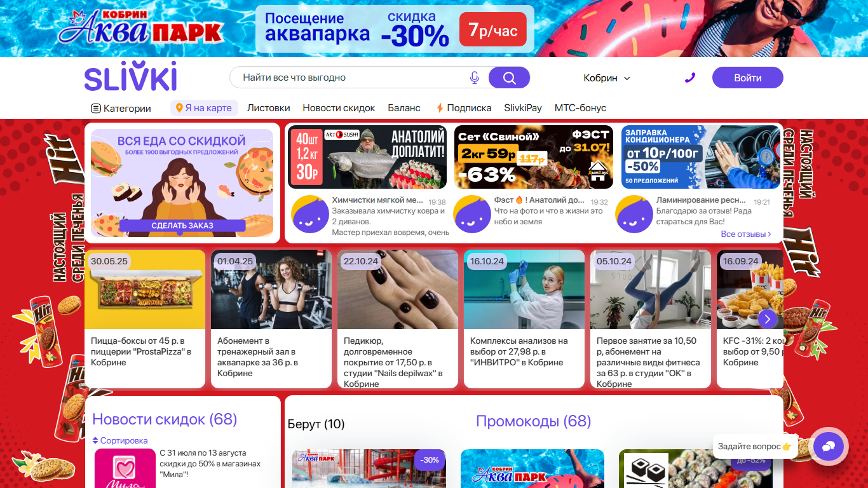
Task: Open the Листовки menu item
Action: (x=269, y=108)
